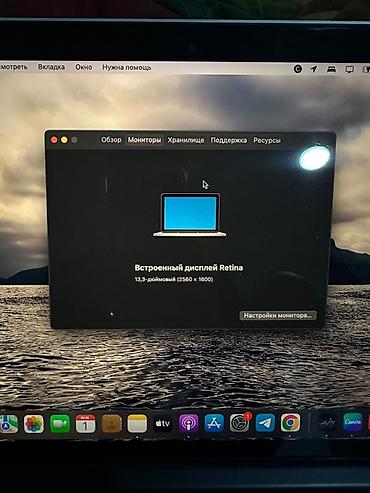Launch Photos from the Dock
Image resolution: width=370 pixels, height=493 pixels.
pos(34,424)
